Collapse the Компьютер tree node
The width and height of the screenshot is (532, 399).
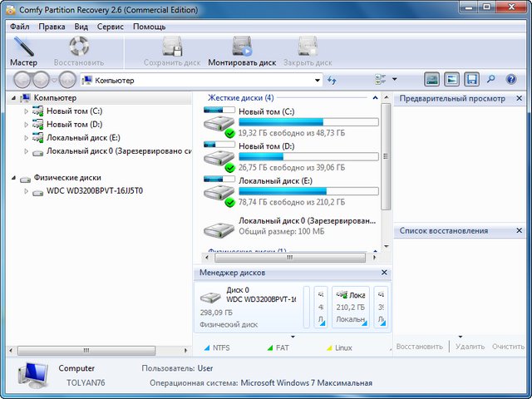pyautogui.click(x=16, y=98)
